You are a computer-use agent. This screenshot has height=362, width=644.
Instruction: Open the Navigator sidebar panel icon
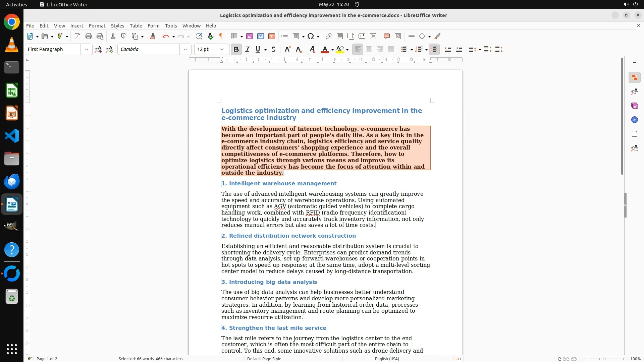click(634, 120)
